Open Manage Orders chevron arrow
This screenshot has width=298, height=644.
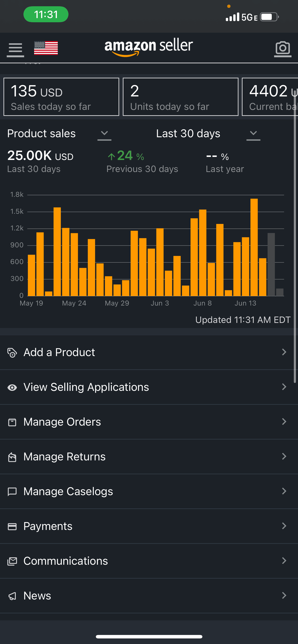coord(284,422)
